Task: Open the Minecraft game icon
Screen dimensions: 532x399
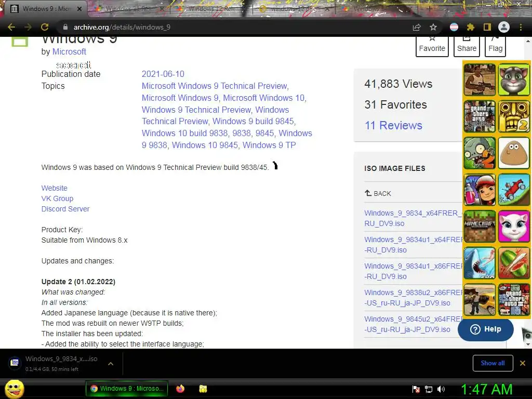Action: (x=480, y=227)
